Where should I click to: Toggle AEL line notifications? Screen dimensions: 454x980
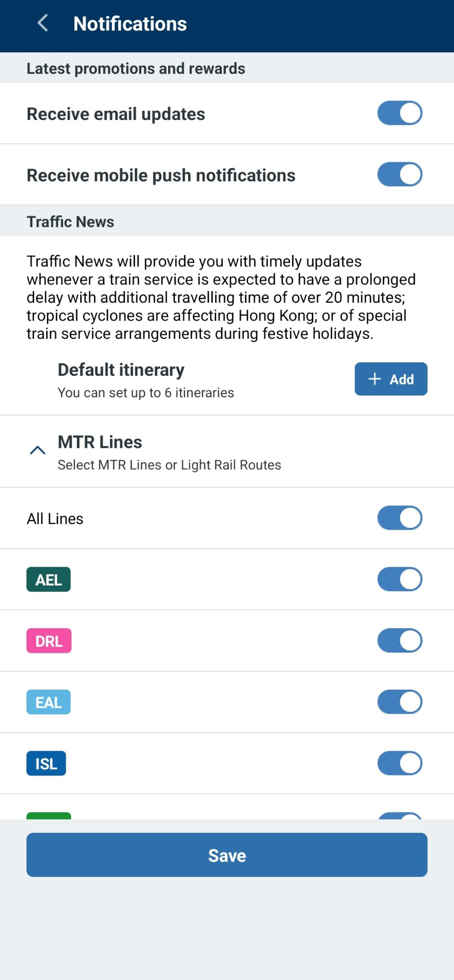coord(400,579)
